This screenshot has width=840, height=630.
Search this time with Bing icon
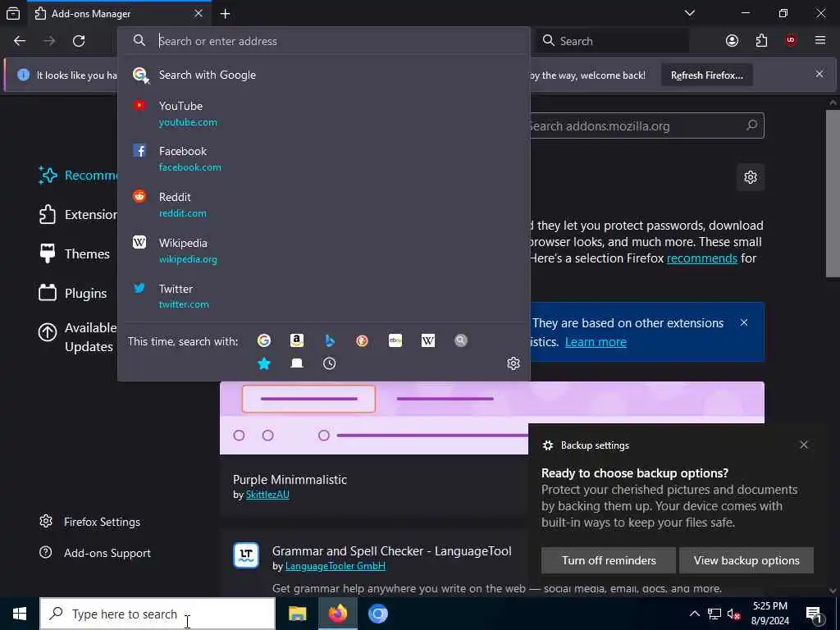click(330, 340)
